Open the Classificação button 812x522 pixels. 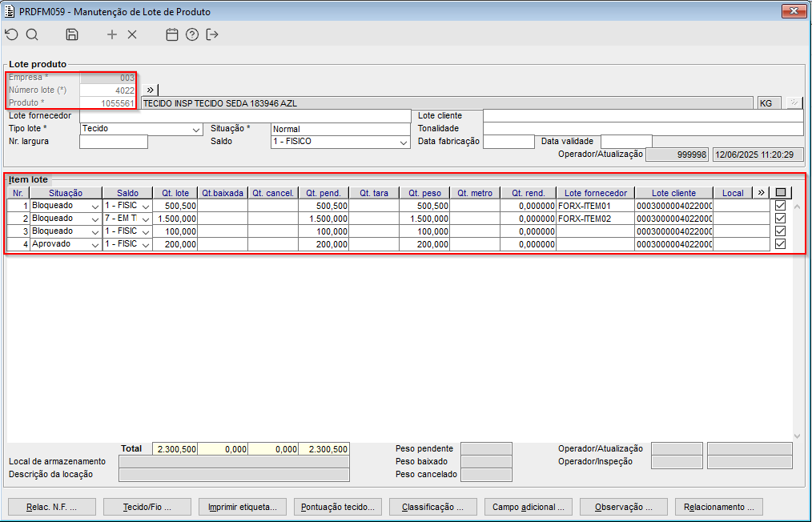coord(432,507)
